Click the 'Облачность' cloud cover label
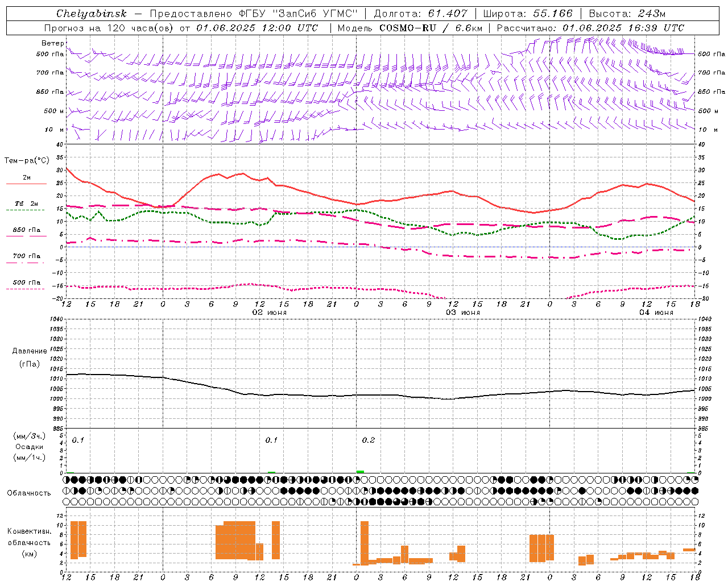728x582 pixels. [29, 493]
